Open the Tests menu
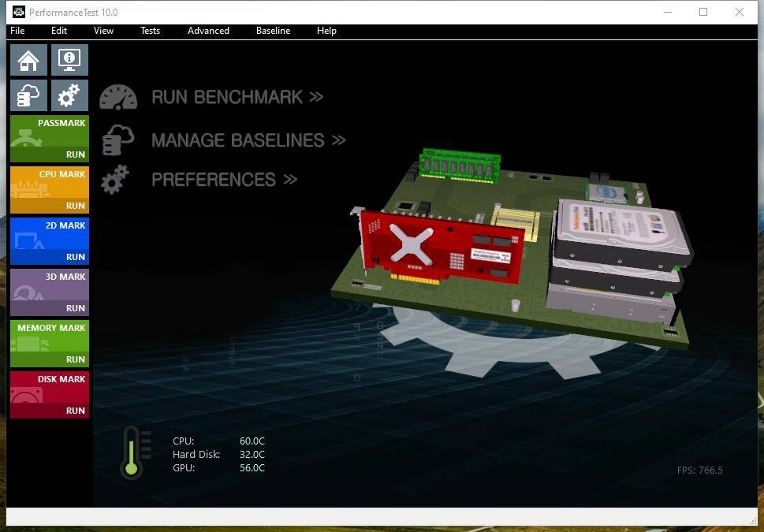Viewport: 764px width, 532px height. click(x=150, y=31)
